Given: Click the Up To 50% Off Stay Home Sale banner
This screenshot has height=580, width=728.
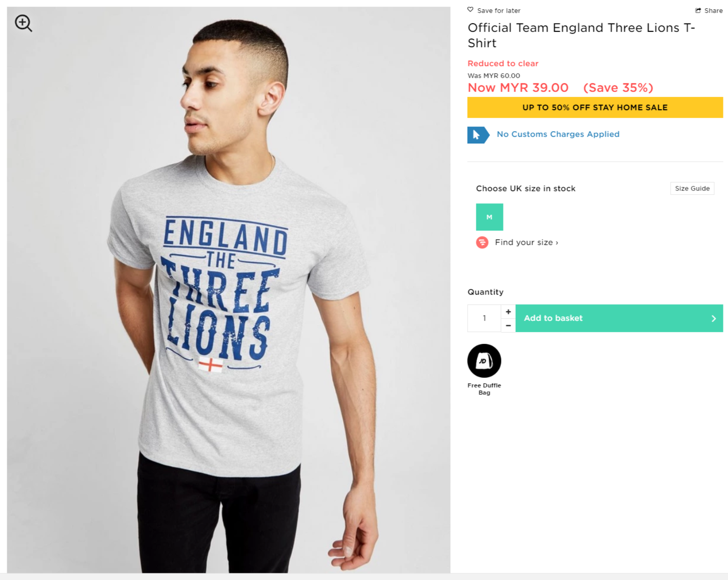Looking at the screenshot, I should [595, 108].
